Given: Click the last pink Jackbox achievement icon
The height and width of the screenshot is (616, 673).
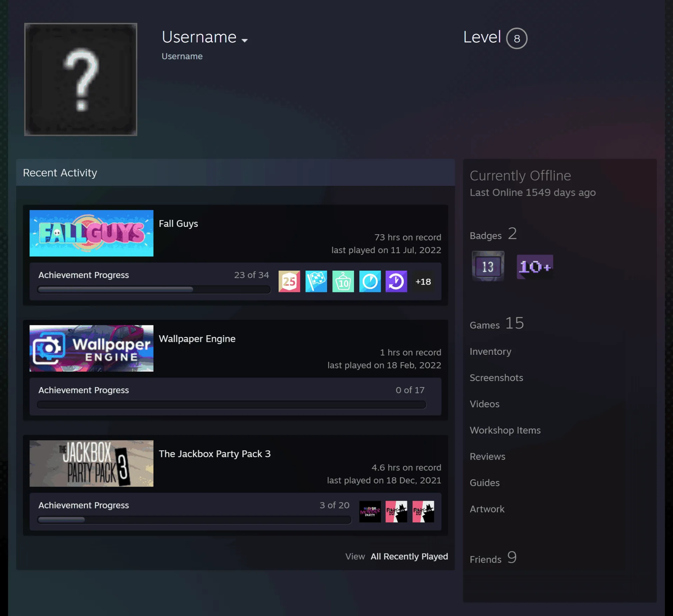Looking at the screenshot, I should tap(423, 512).
